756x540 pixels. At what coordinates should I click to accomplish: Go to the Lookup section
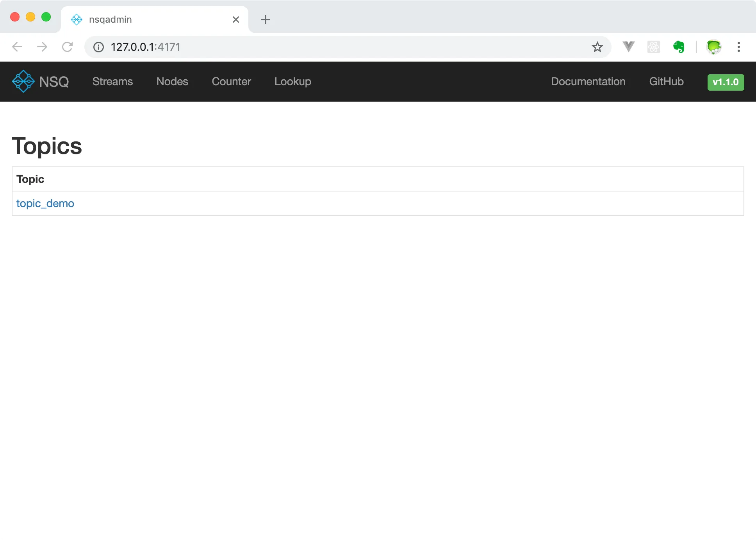coord(292,82)
